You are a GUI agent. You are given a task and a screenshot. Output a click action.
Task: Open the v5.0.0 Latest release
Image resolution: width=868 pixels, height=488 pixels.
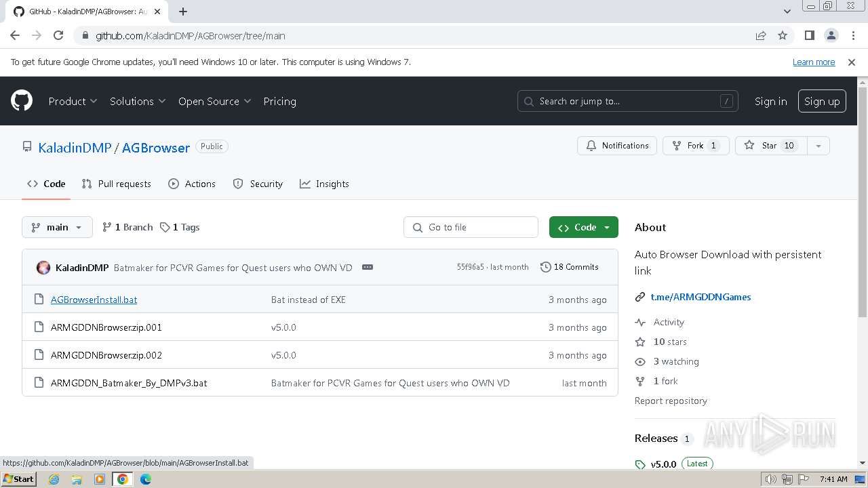point(674,464)
